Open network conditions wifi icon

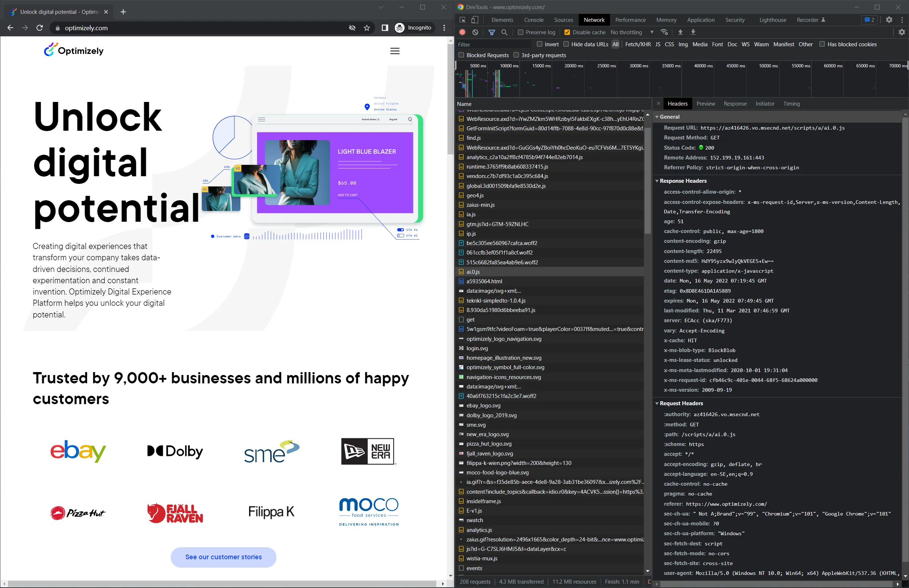coord(665,32)
